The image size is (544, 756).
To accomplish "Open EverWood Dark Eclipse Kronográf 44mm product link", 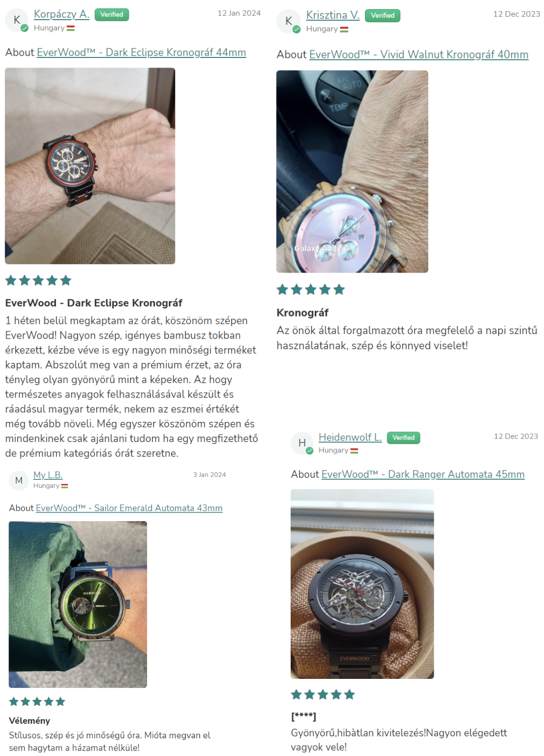I will click(x=142, y=52).
